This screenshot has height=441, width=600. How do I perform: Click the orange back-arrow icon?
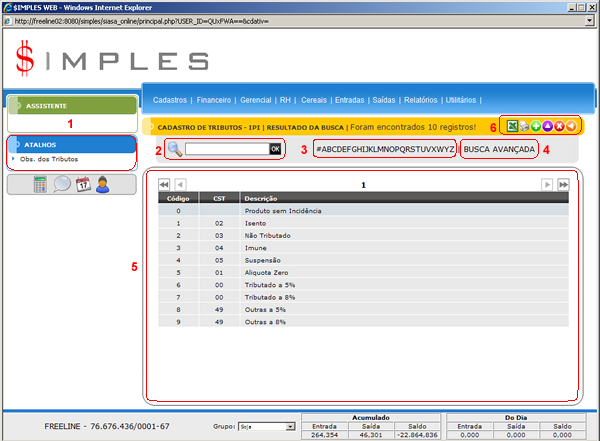click(x=570, y=127)
